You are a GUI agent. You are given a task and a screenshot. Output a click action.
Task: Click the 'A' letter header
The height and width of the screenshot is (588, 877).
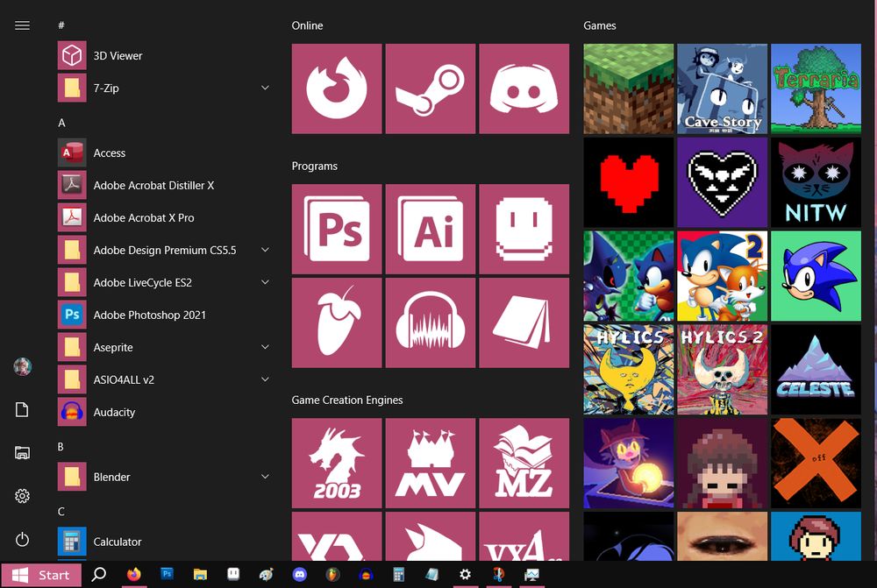[x=61, y=123]
